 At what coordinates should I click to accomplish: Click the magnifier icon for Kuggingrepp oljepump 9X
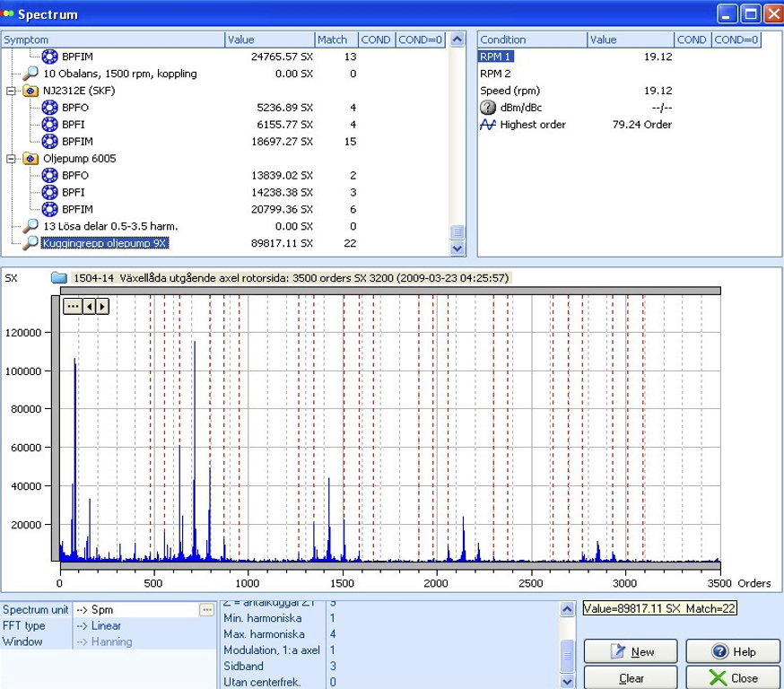tap(30, 243)
